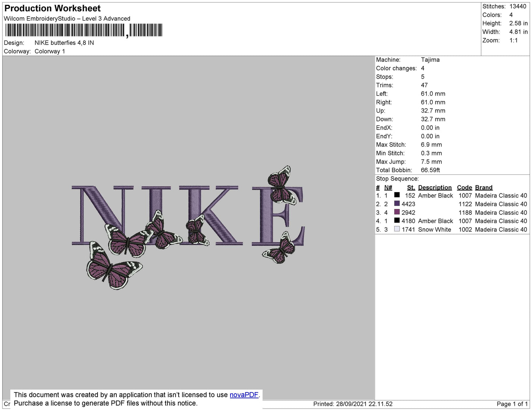Click design name 'NIKE butterfies 4,8 IN'
Screen dimensions: 532x411
[x=64, y=43]
